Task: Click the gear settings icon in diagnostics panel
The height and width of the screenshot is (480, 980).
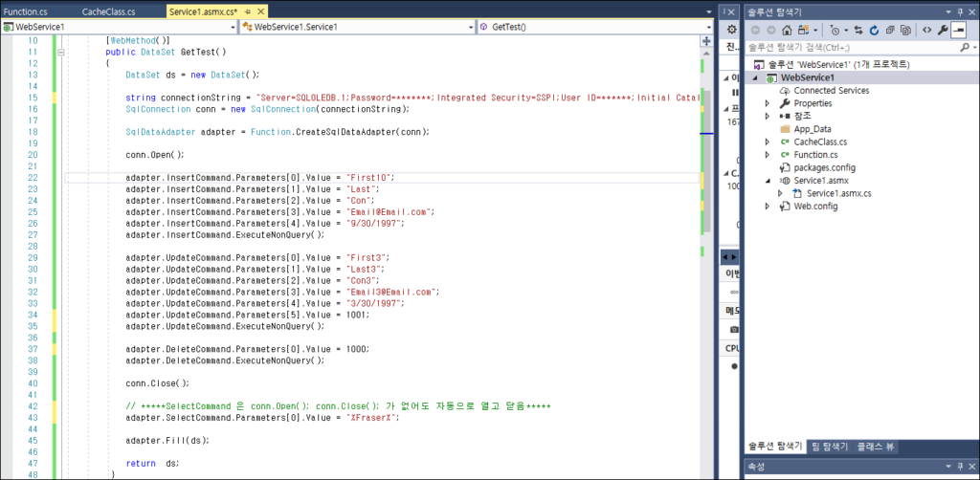Action: [x=732, y=30]
